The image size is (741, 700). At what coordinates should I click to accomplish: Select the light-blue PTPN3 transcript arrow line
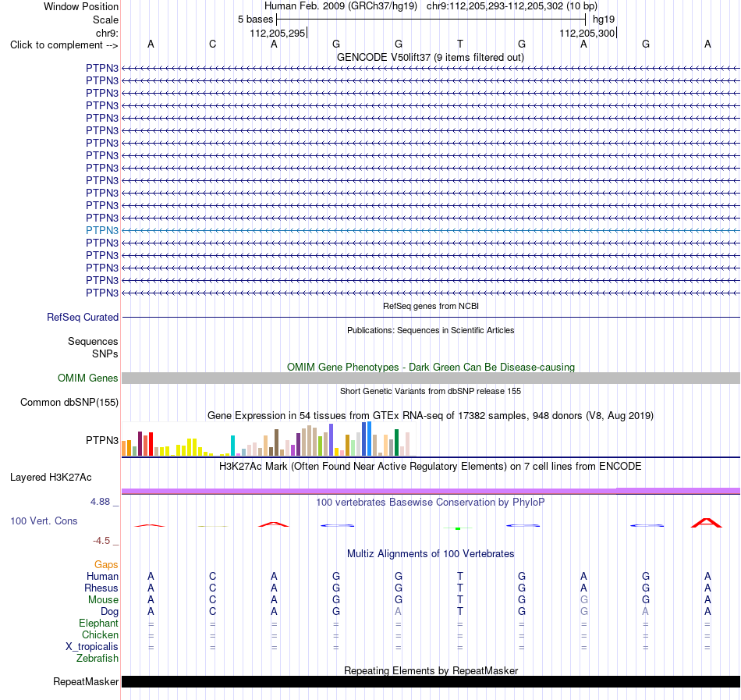pyautogui.click(x=431, y=231)
